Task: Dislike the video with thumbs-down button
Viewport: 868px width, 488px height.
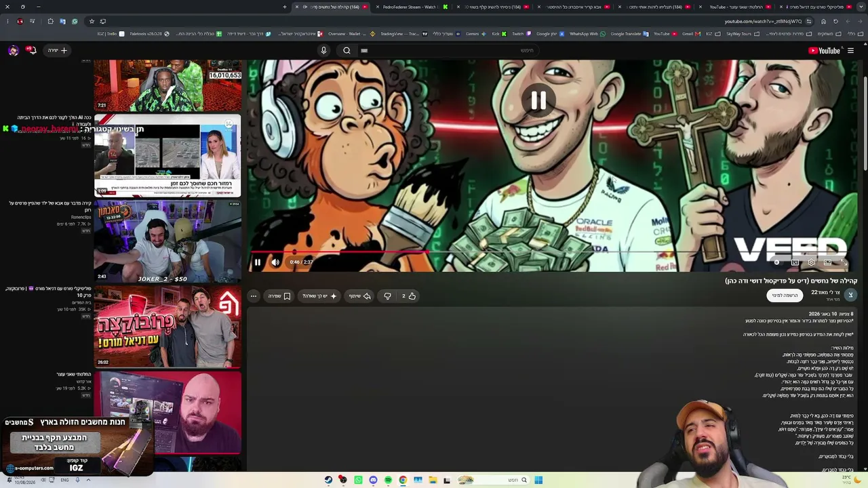Action: point(387,296)
